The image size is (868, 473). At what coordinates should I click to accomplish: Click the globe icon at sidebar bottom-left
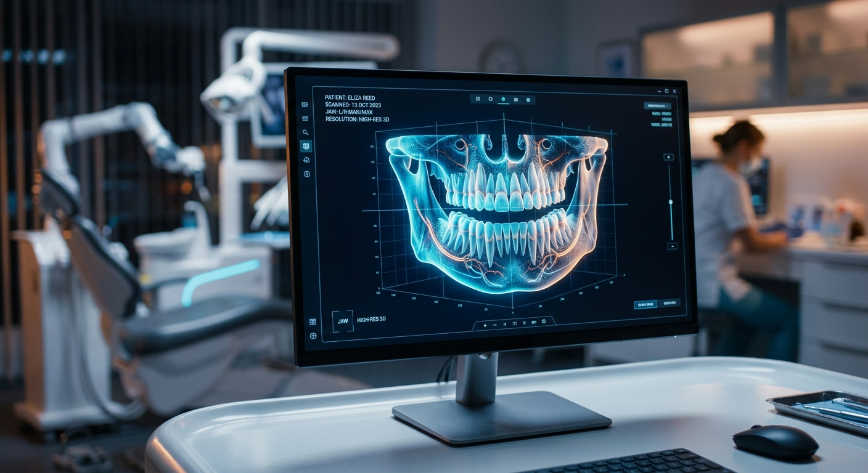(313, 336)
